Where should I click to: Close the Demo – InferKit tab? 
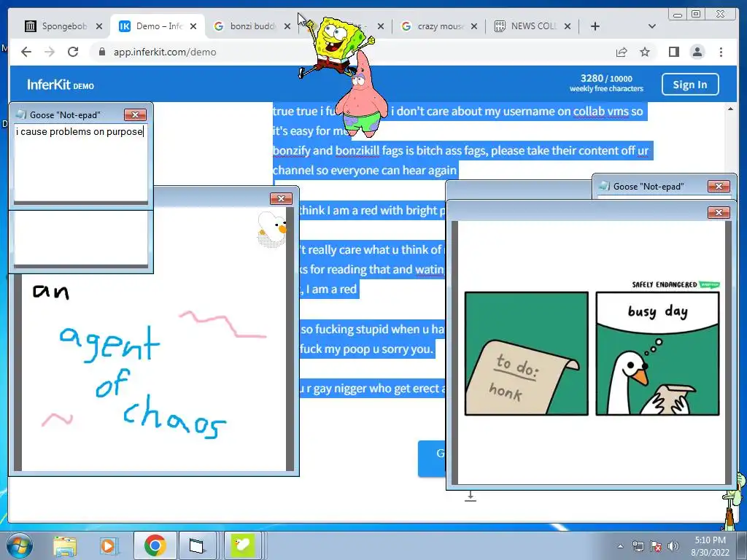(x=193, y=26)
